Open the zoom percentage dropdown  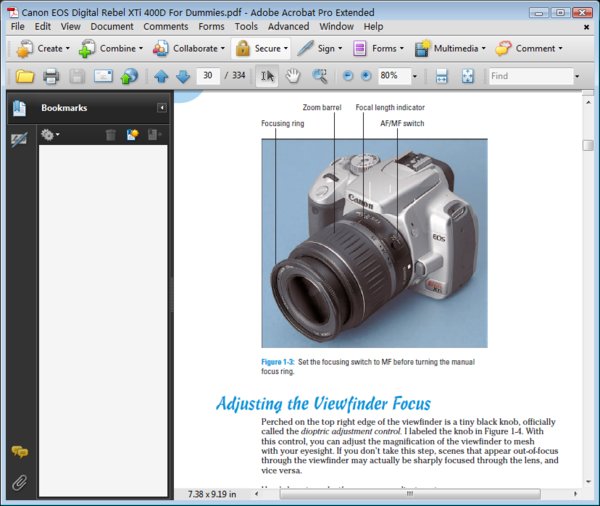click(x=415, y=76)
